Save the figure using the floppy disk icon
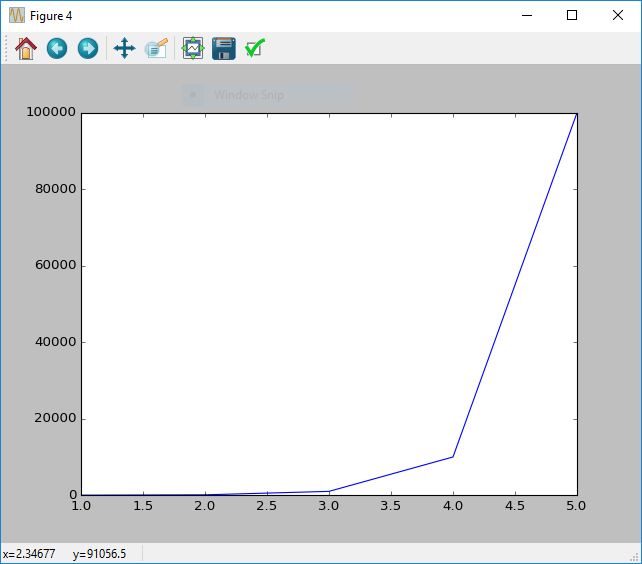Screen dimensions: 642x564 [224, 48]
